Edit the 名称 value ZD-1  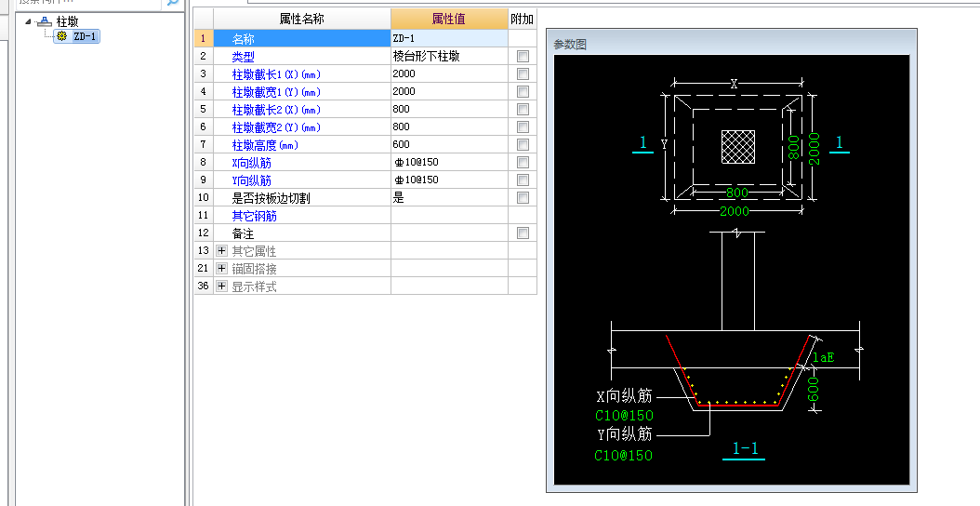[449, 38]
